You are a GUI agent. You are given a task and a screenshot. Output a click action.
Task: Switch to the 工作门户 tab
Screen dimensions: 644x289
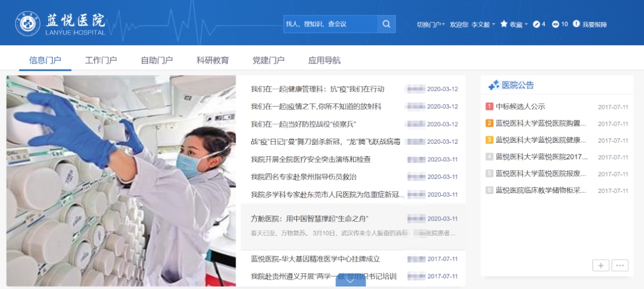tap(101, 60)
